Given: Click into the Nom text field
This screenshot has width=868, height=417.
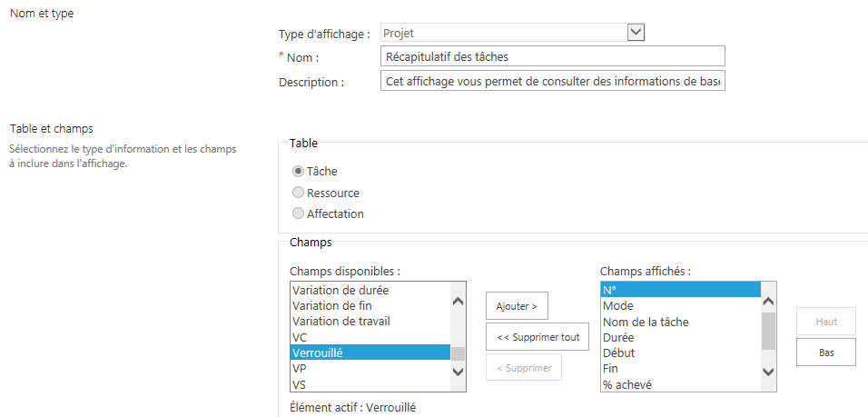Looking at the screenshot, I should tap(553, 57).
